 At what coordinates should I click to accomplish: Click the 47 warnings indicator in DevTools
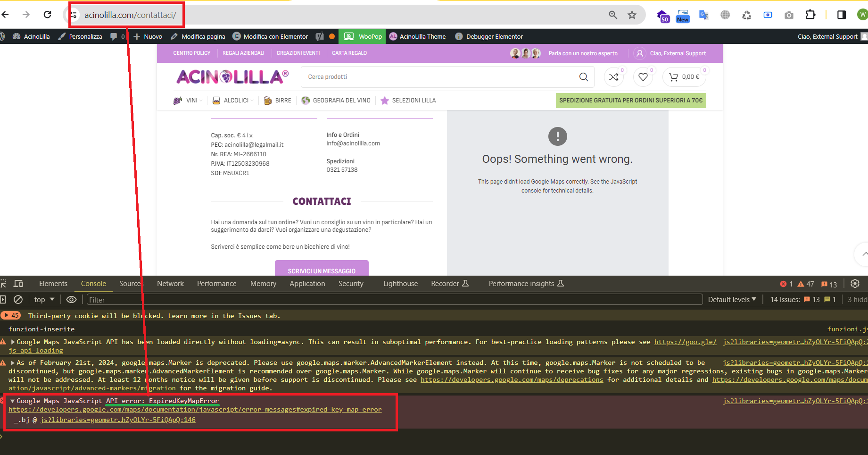pyautogui.click(x=806, y=284)
